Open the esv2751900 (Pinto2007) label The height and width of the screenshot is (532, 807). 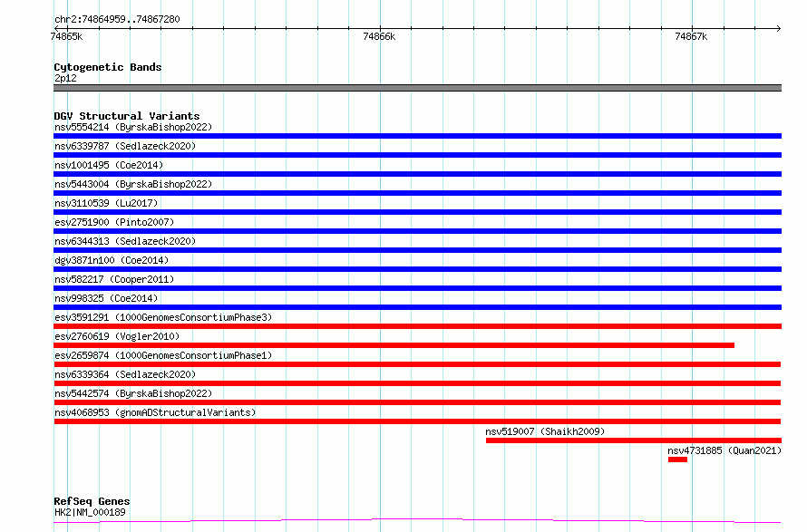tap(114, 222)
